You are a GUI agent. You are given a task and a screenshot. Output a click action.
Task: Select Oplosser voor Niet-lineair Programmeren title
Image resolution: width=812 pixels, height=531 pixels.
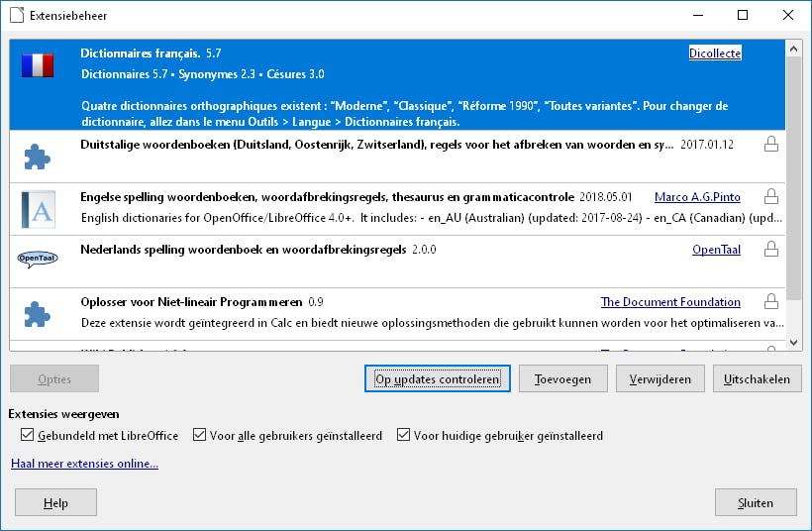[191, 301]
